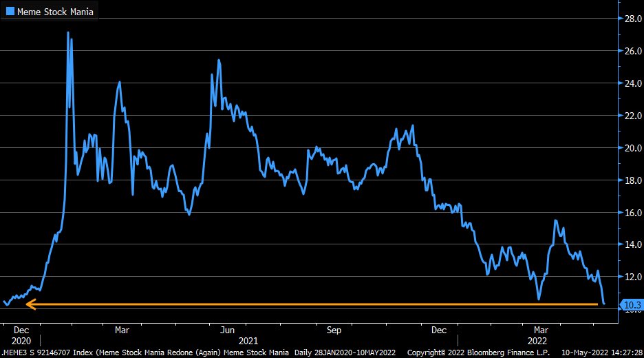Click the highlighted 10.3 last-value tag
Viewport: 644px width, 358px height.
coord(632,305)
